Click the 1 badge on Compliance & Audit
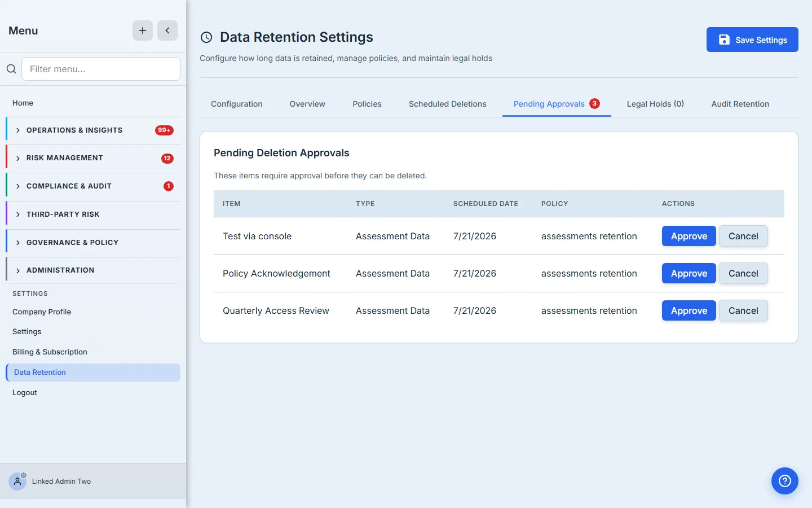Image resolution: width=812 pixels, height=508 pixels. click(x=169, y=186)
